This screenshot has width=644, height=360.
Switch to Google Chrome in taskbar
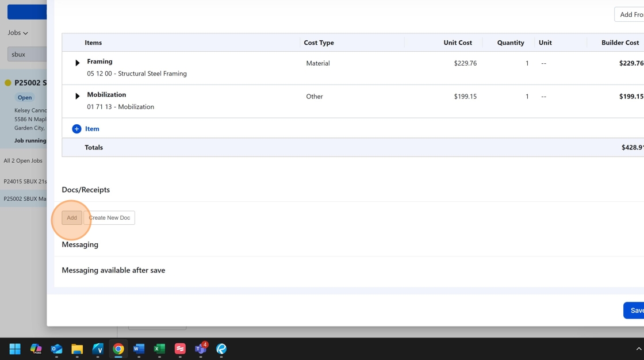118,349
